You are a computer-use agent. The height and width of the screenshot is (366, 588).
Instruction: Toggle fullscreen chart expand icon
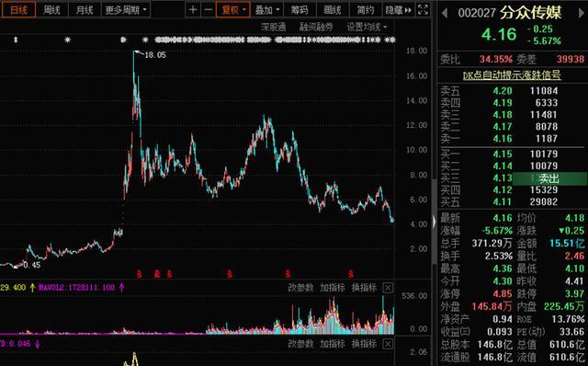[x=423, y=10]
